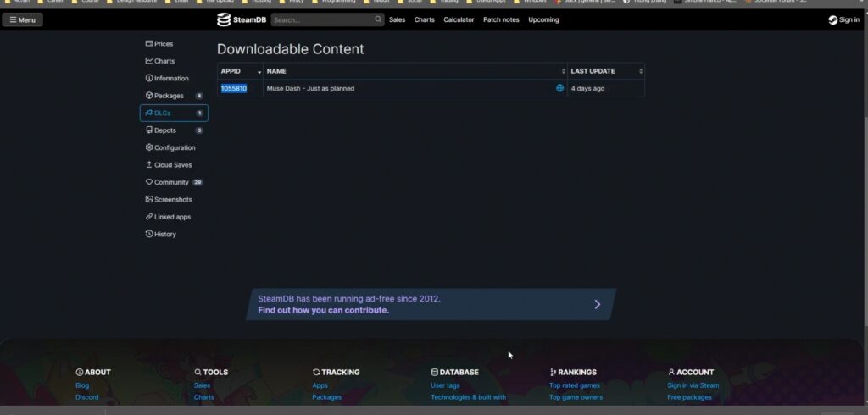This screenshot has width=868, height=415.
Task: Open the Cloud Saves sidebar tab
Action: [x=174, y=165]
